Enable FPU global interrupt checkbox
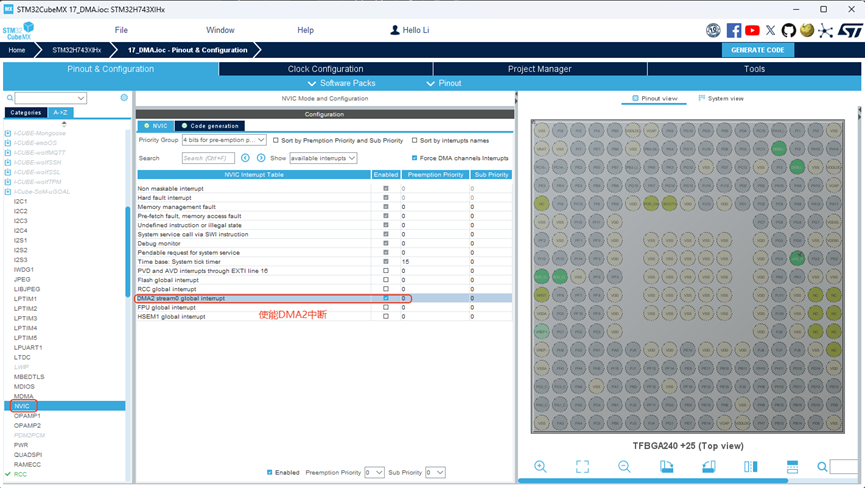This screenshot has width=865, height=488. pos(386,308)
